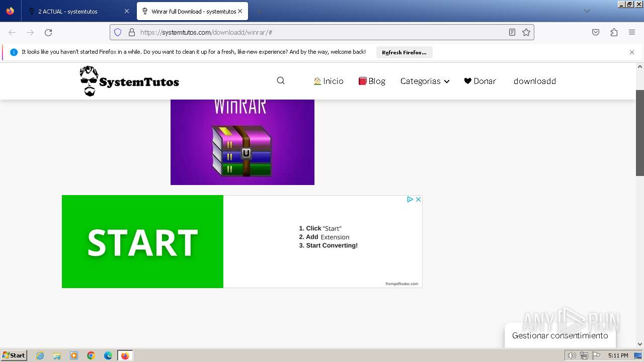Screen dimensions: 644x362
Task: Click the Firefox logo icon in tab bar
Action: tap(10, 11)
